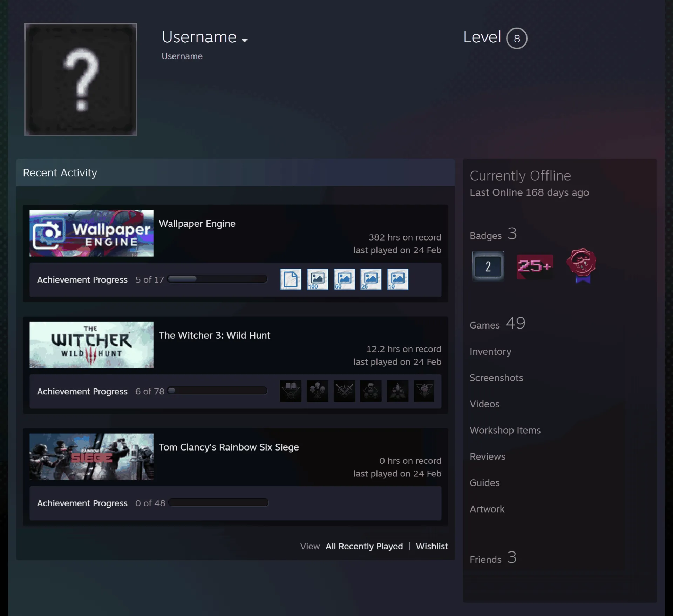Image resolution: width=673 pixels, height=616 pixels.
Task: Open the Games 49 link
Action: click(x=497, y=324)
